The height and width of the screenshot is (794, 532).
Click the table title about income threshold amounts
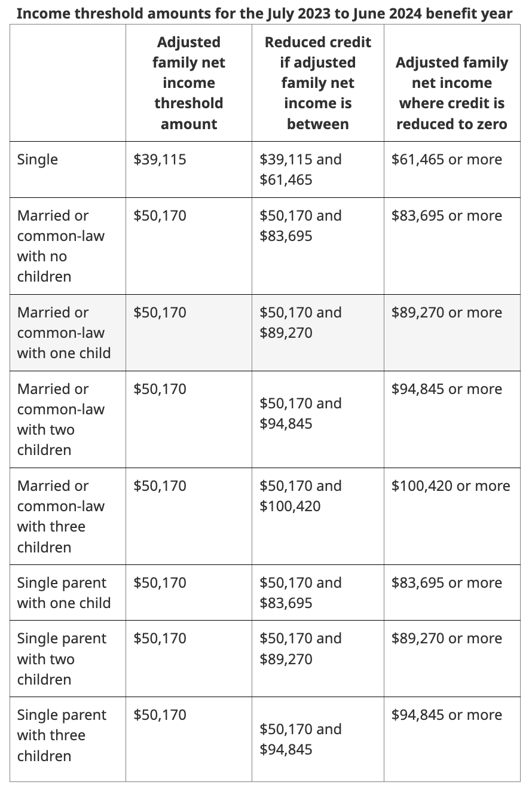(264, 13)
